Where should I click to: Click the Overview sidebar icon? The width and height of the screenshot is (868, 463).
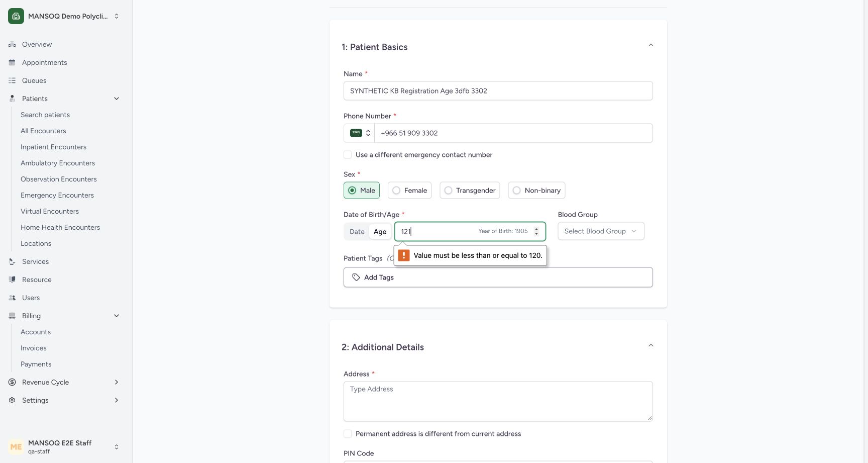pos(12,44)
